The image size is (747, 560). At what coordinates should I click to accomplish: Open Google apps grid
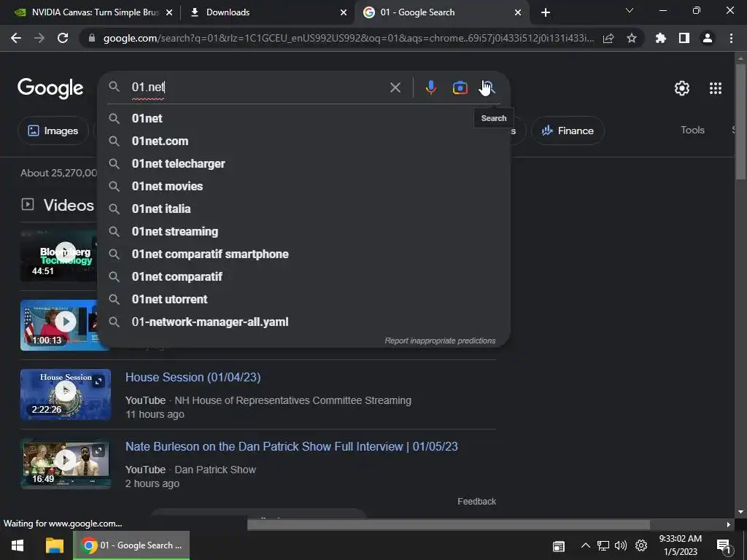715,88
